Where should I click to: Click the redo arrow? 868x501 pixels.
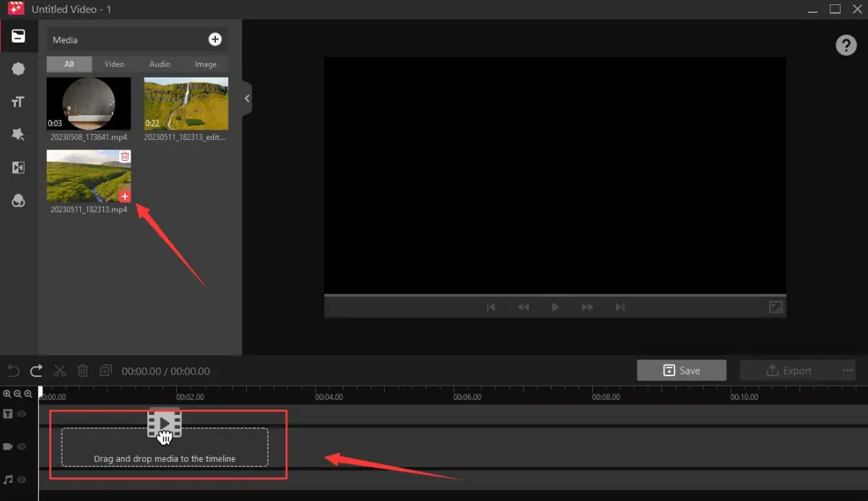(x=36, y=371)
